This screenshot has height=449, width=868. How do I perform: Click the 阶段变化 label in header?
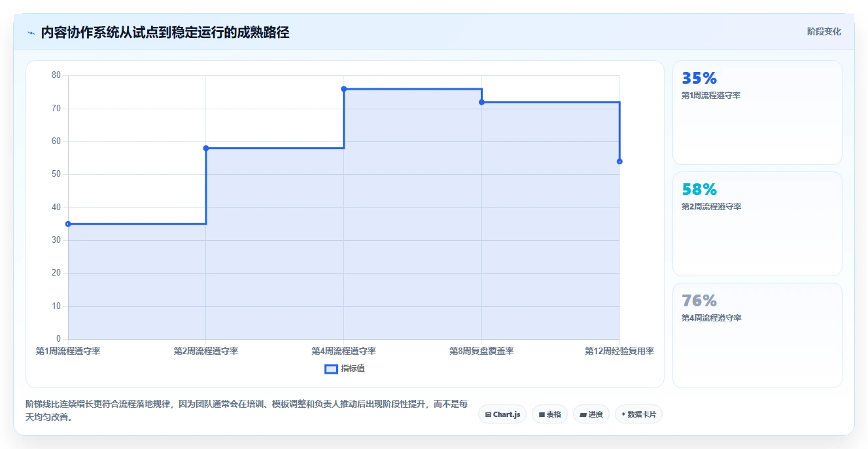pyautogui.click(x=824, y=31)
